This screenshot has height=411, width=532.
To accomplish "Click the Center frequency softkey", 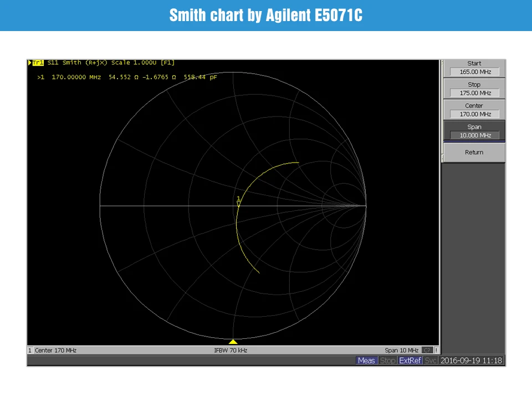I will [x=474, y=110].
